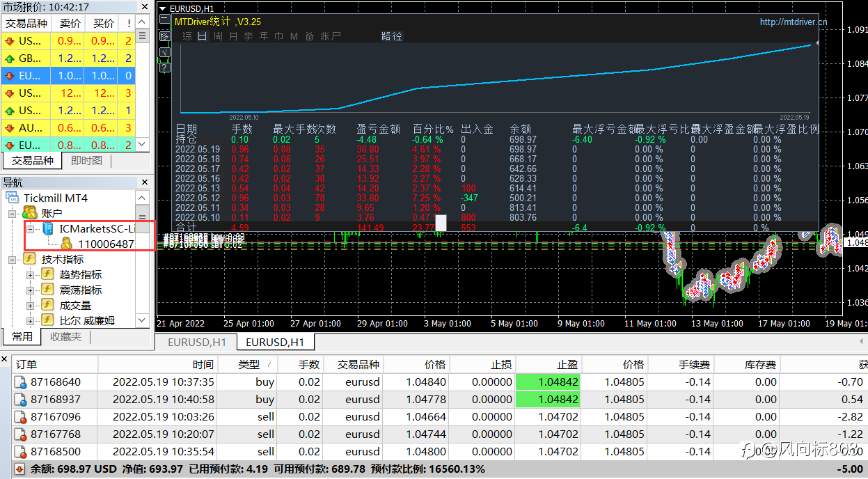Click order 87168640 buy icon
Screen dimensions: 868x479
(x=22, y=382)
